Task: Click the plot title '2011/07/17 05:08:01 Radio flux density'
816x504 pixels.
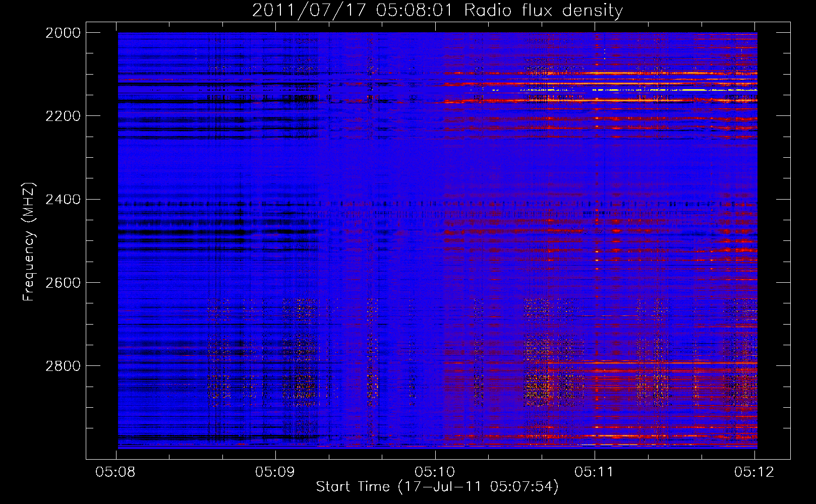Action: tap(437, 11)
